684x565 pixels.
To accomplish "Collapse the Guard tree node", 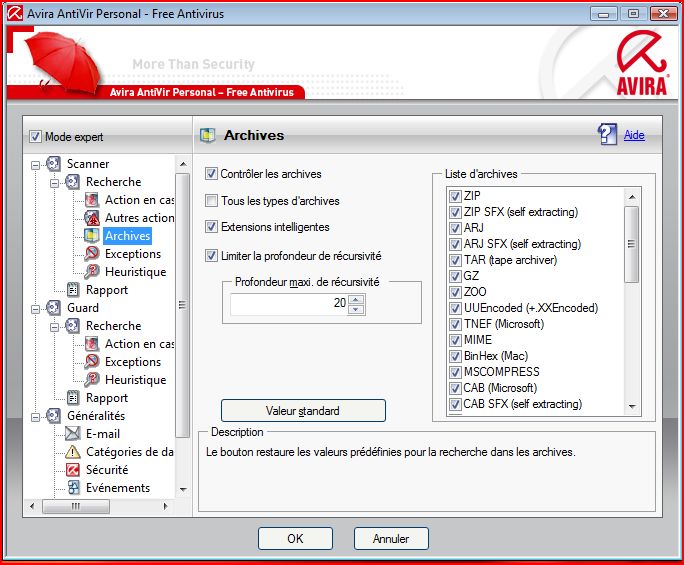I will point(35,309).
